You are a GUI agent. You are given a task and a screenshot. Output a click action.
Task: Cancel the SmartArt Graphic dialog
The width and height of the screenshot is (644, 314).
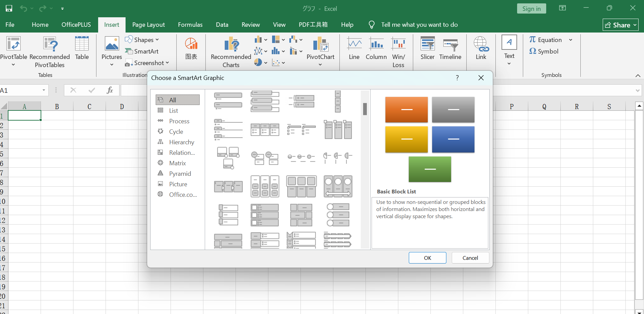[470, 258]
